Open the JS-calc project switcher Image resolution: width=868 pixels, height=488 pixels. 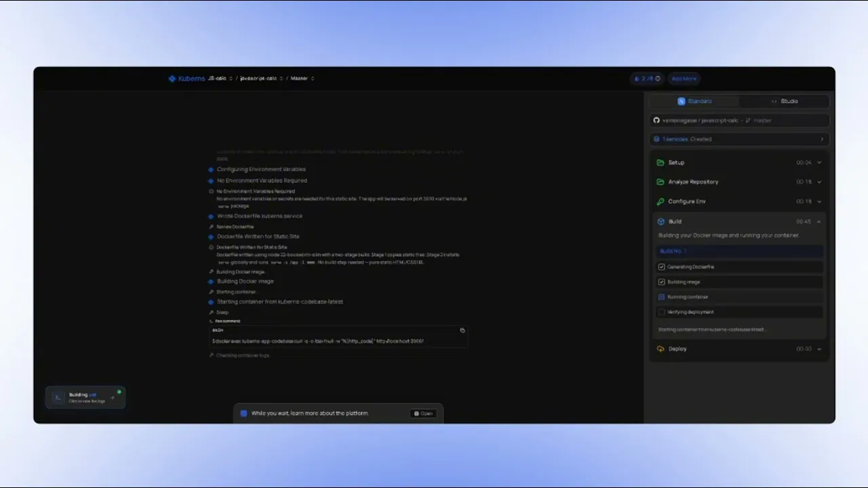pyautogui.click(x=220, y=79)
